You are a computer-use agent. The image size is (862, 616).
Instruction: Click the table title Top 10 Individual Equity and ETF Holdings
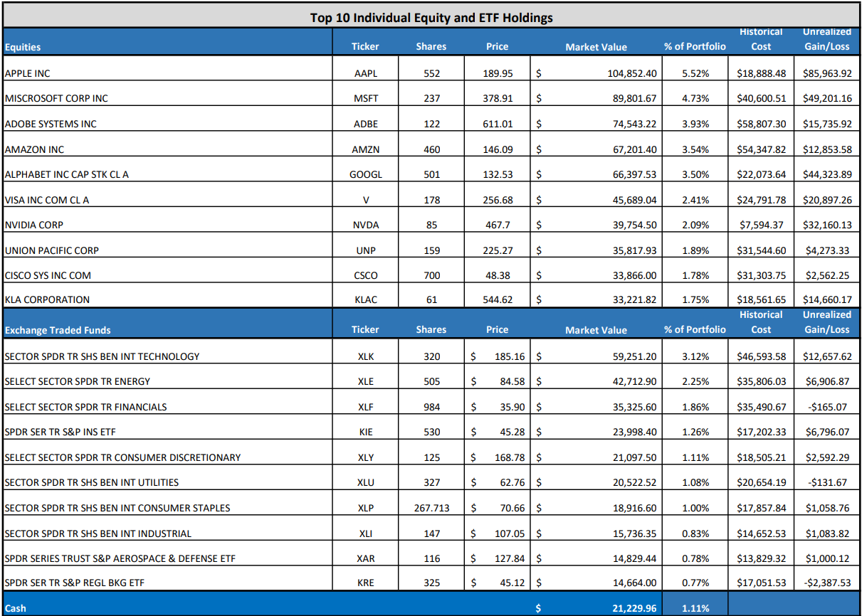click(x=431, y=18)
